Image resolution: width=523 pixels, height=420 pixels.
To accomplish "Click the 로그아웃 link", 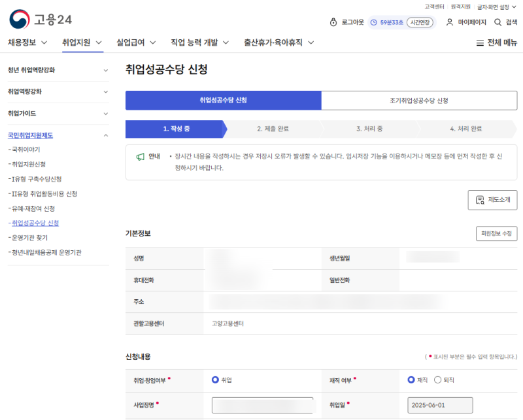I will tap(352, 22).
